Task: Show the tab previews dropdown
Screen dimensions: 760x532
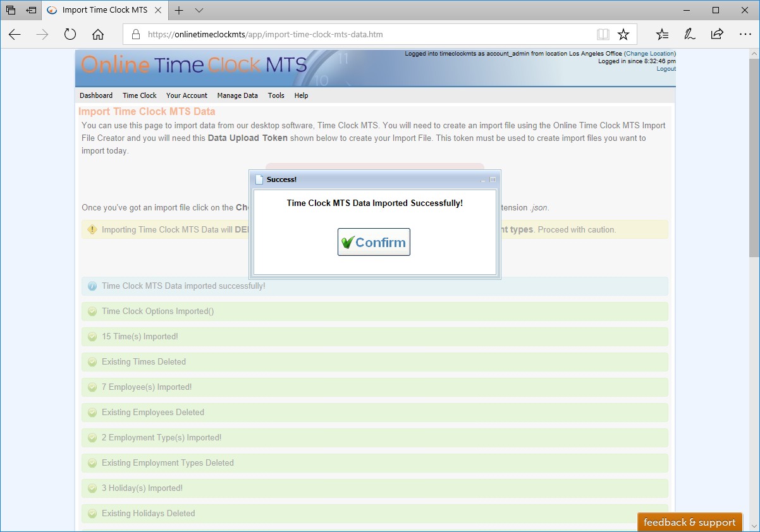Action: [199, 10]
